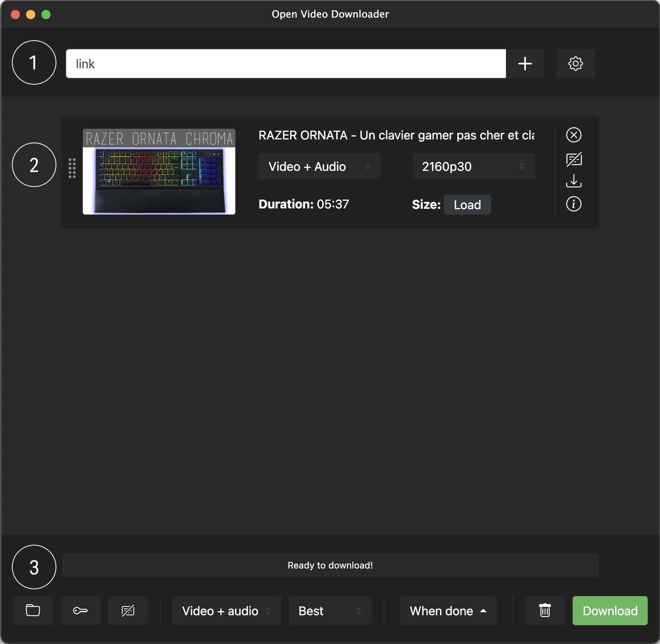660x644 pixels.
Task: Click the green Download button
Action: 610,610
